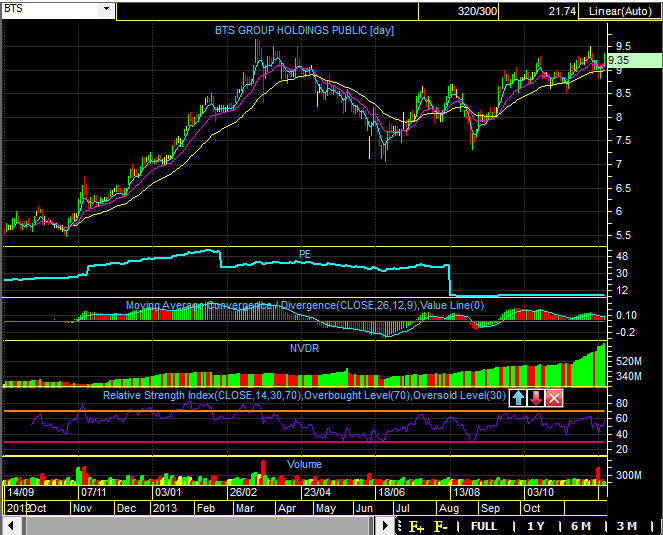Close the Relative Strength Index panel
This screenshot has width=663, height=535.
point(554,398)
